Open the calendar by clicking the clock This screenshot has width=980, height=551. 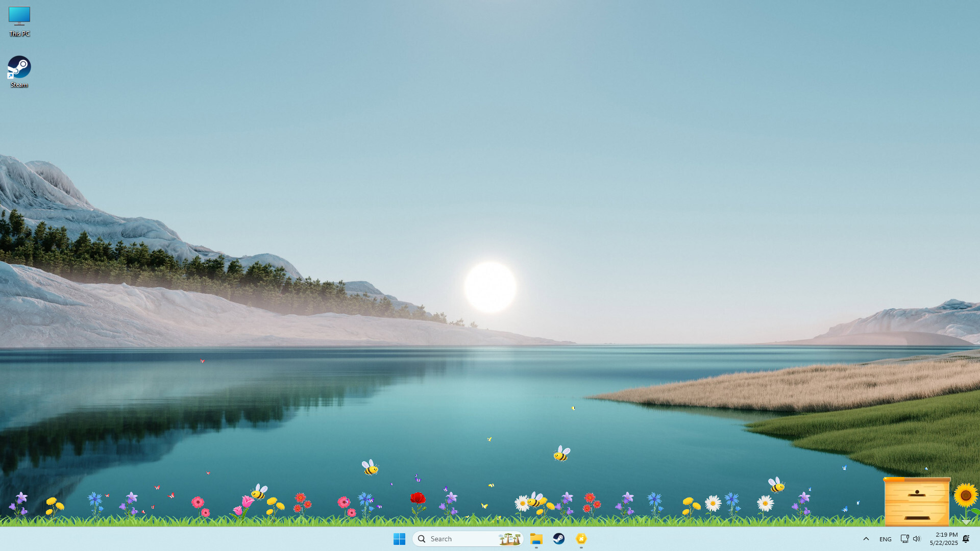pos(944,538)
